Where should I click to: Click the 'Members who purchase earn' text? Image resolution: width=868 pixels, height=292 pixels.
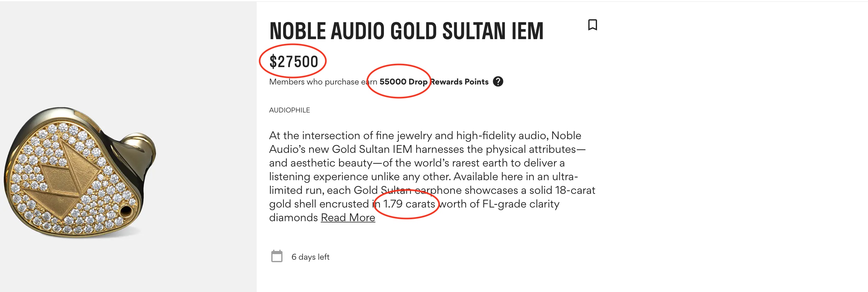tap(323, 82)
